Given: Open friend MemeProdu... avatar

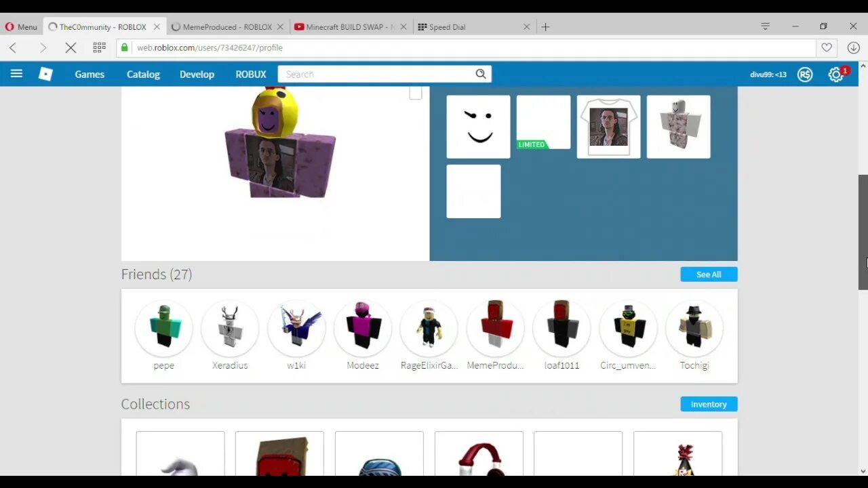Looking at the screenshot, I should (x=495, y=328).
